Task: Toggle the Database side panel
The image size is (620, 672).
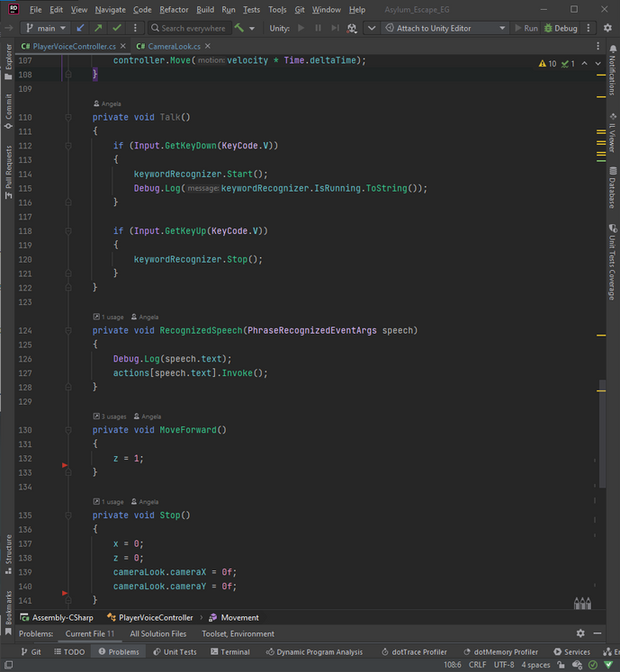Action: (613, 186)
